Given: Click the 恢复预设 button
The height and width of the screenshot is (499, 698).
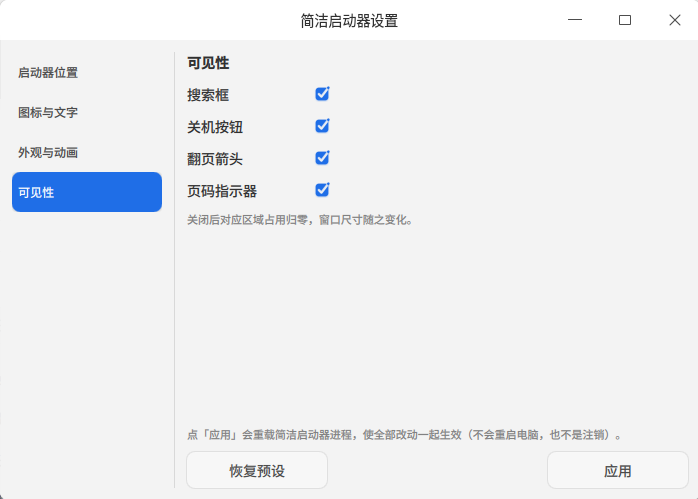Looking at the screenshot, I should pyautogui.click(x=257, y=471).
